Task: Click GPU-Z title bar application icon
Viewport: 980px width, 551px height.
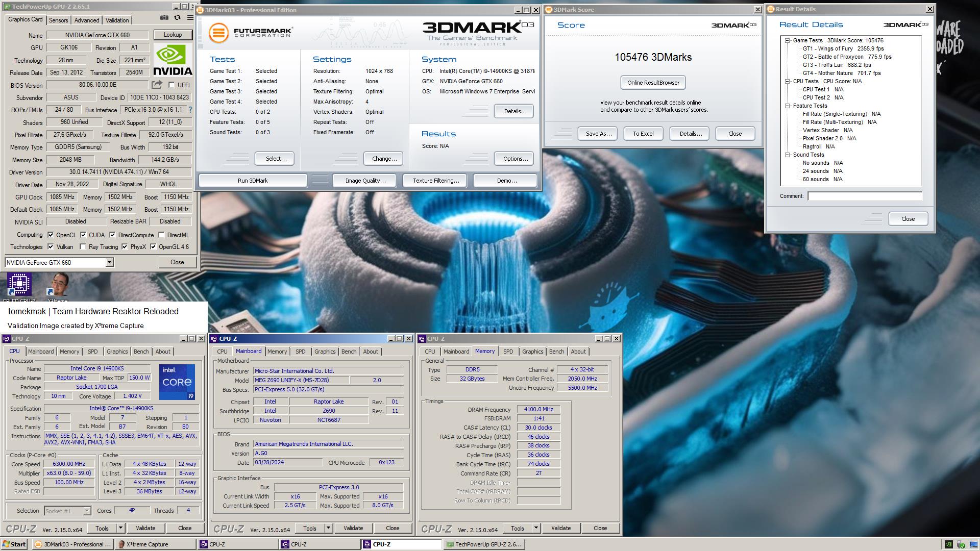Action: (7, 7)
